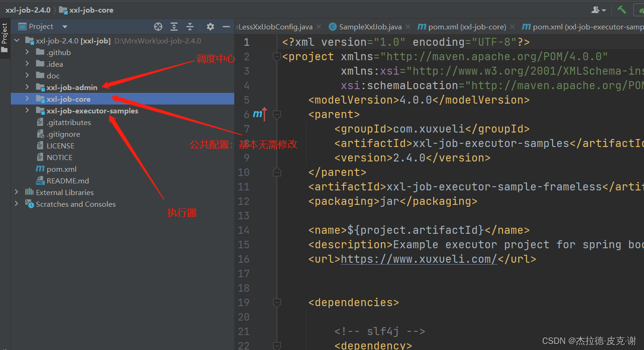Screen dimensions: 644x350
Task: Select the .idea folder row
Action: point(122,64)
